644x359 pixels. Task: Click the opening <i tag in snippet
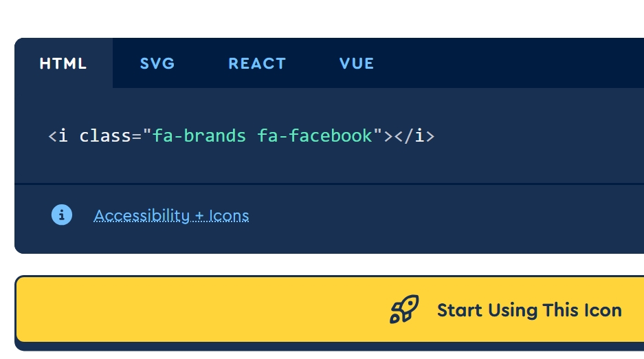(58, 135)
